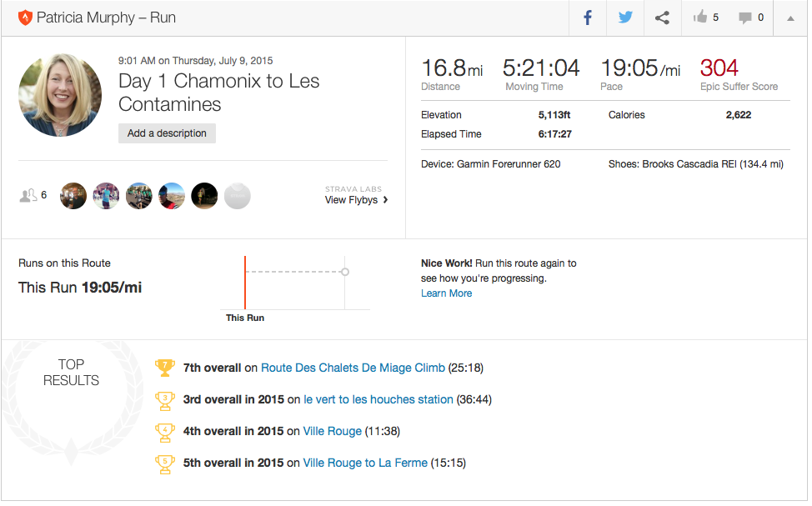Open Ville Rouge to La Ferme segment
Screen dimensions: 812x506
point(365,463)
